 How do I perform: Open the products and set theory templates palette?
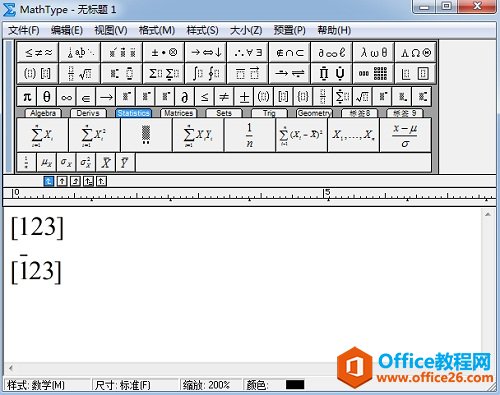332,73
